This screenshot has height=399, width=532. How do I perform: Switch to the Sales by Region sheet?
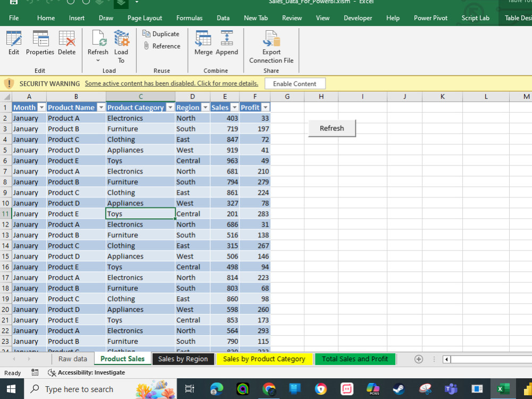(x=183, y=359)
